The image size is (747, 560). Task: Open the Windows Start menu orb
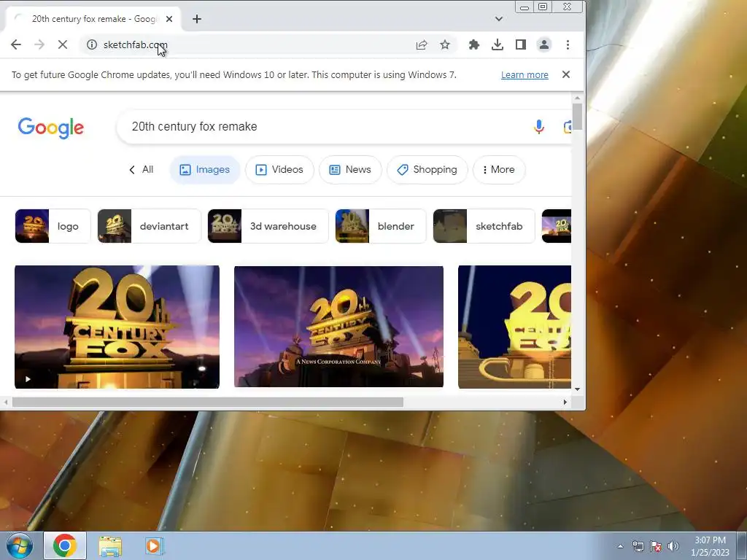(20, 545)
